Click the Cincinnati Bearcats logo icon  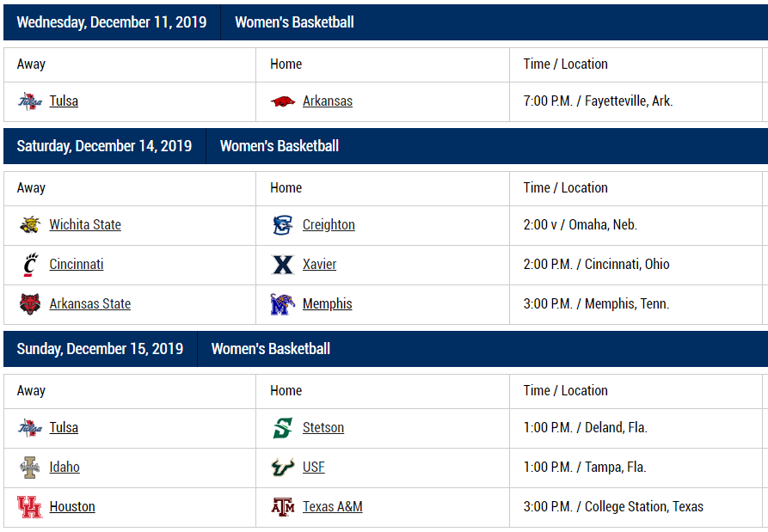click(x=30, y=265)
